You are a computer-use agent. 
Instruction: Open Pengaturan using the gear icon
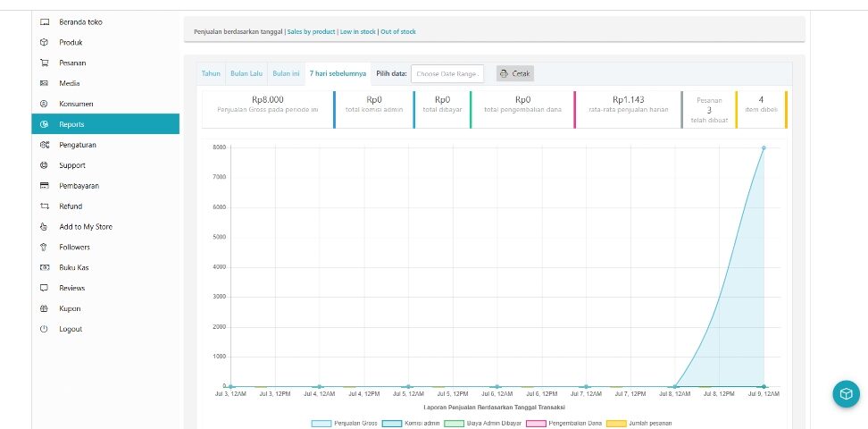[43, 145]
